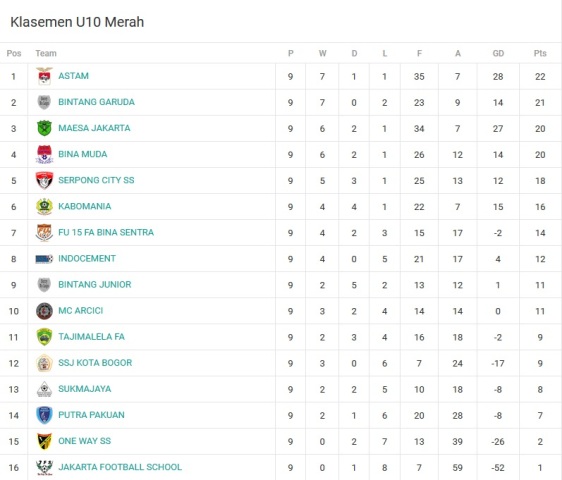Viewport: 562px width, 480px height.
Task: Click the BINA MUDA team logo
Action: pyautogui.click(x=44, y=154)
